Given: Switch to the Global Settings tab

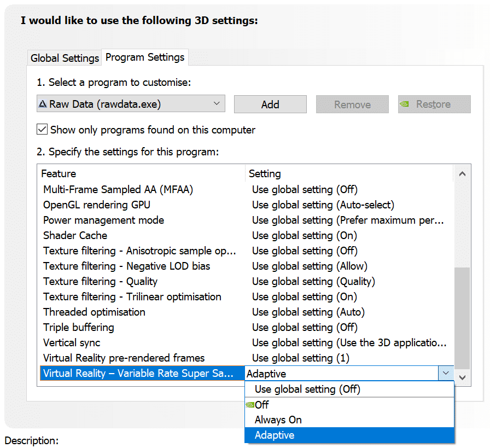Looking at the screenshot, I should pos(65,58).
